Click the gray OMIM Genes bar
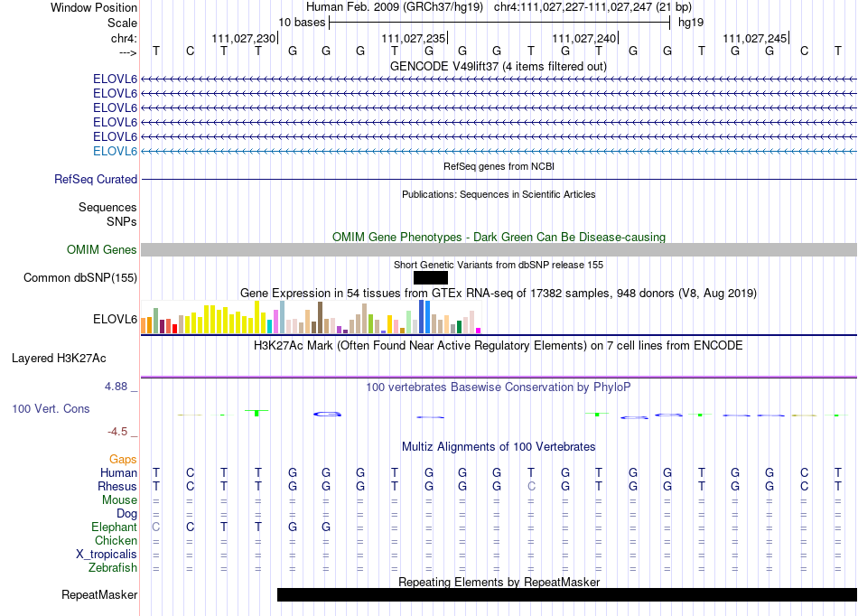The height and width of the screenshot is (616, 858). [x=499, y=250]
